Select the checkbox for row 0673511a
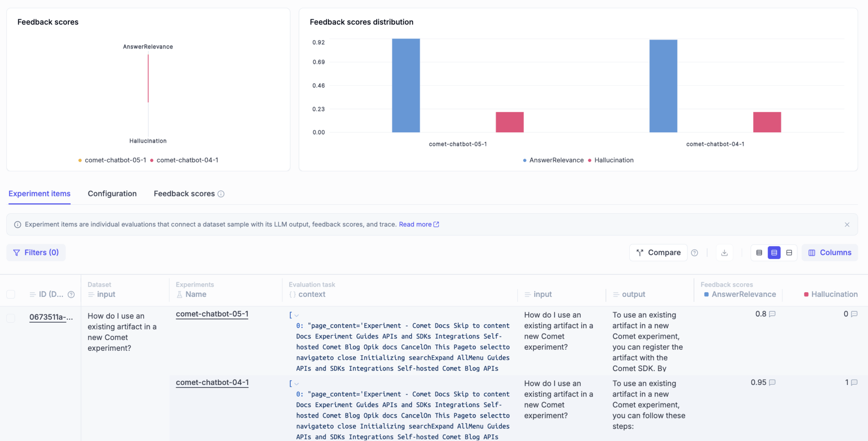The image size is (868, 441). point(11,318)
